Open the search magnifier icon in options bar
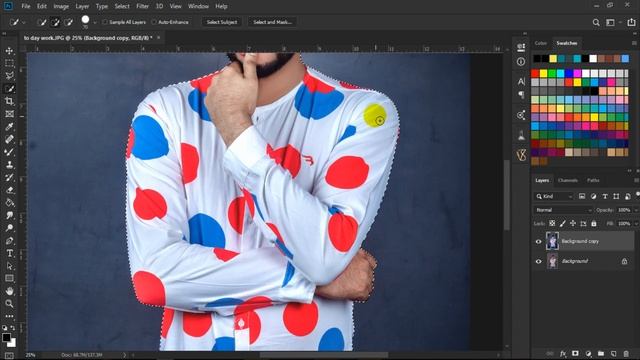The height and width of the screenshot is (360, 640). point(596,22)
